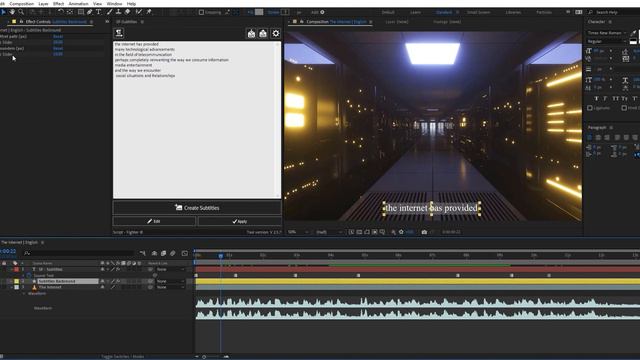The image size is (640, 360).
Task: Select the Rectangle shape tool
Action: (81, 12)
